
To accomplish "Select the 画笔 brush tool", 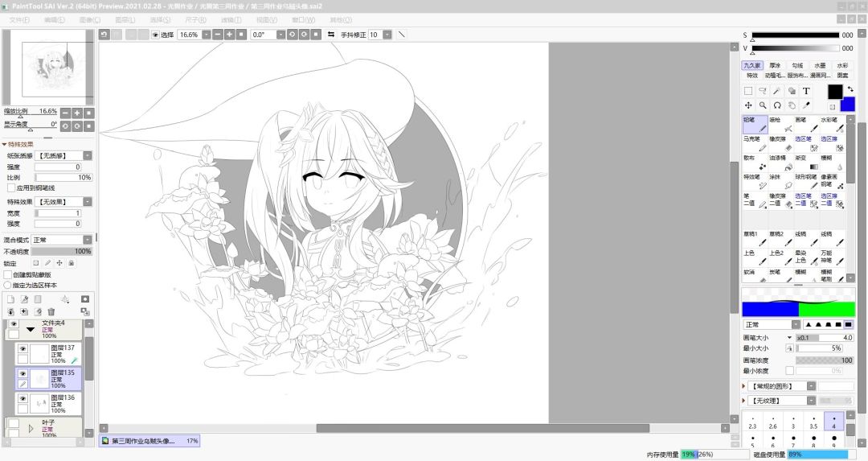I will pos(807,124).
